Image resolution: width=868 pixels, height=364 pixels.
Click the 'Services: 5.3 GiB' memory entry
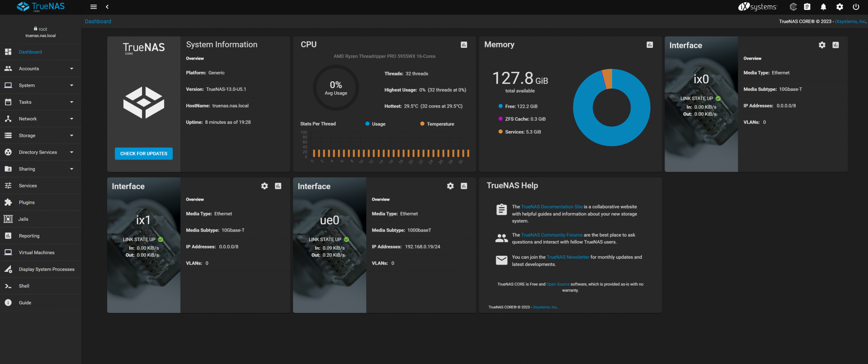coord(523,132)
